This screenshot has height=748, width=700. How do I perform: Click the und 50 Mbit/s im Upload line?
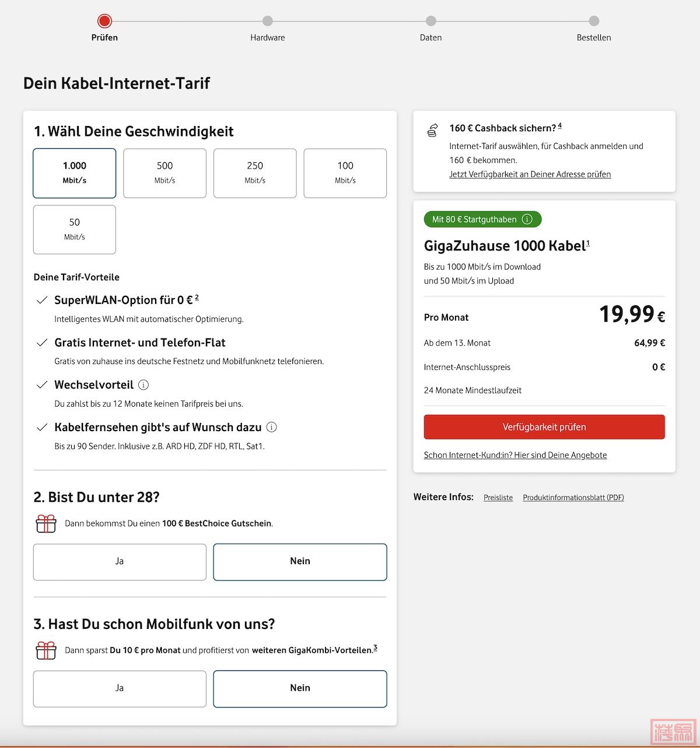pyautogui.click(x=469, y=281)
